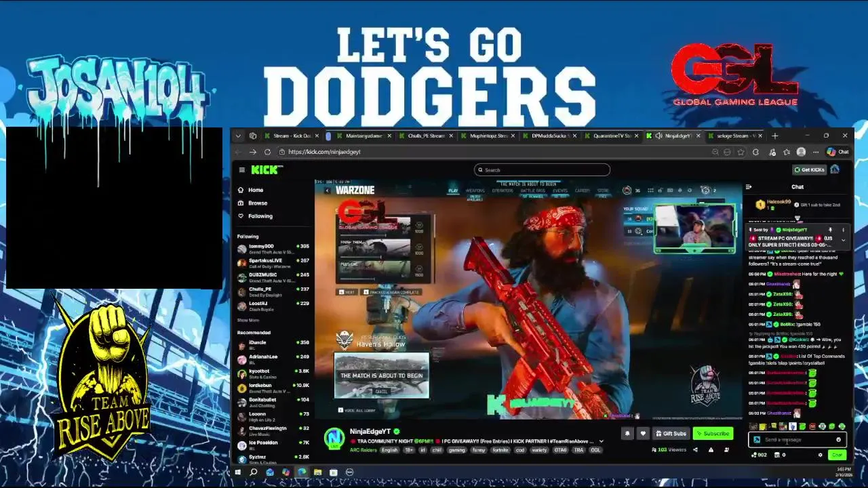Screen dimensions: 868x488
Task: Open kyootbot recommended channel
Action: click(x=273, y=373)
